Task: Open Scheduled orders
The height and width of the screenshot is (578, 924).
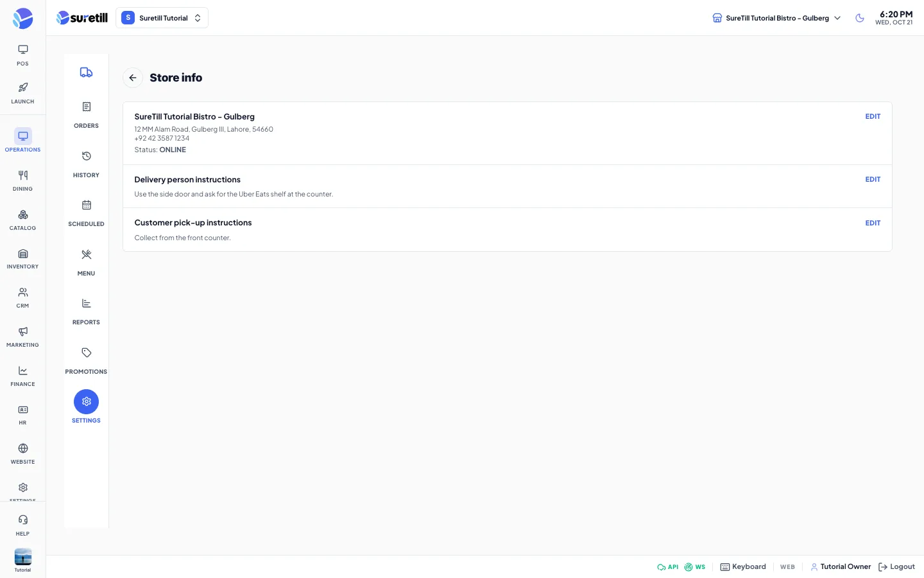Action: [86, 213]
